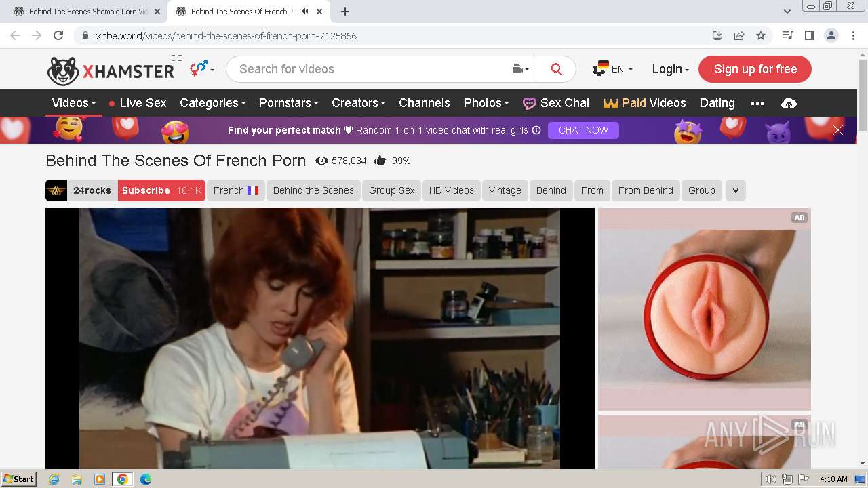Select the French tag
The height and width of the screenshot is (488, 868).
point(236,190)
